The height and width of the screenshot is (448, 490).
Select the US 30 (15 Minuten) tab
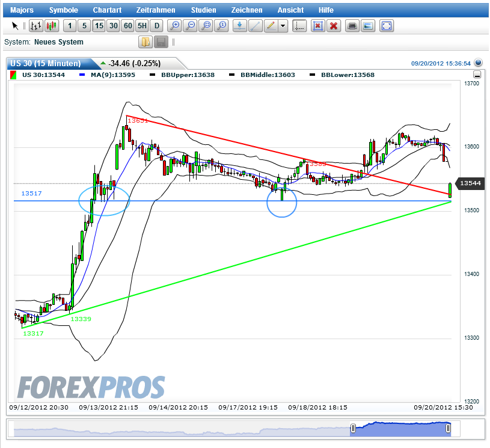(50, 64)
